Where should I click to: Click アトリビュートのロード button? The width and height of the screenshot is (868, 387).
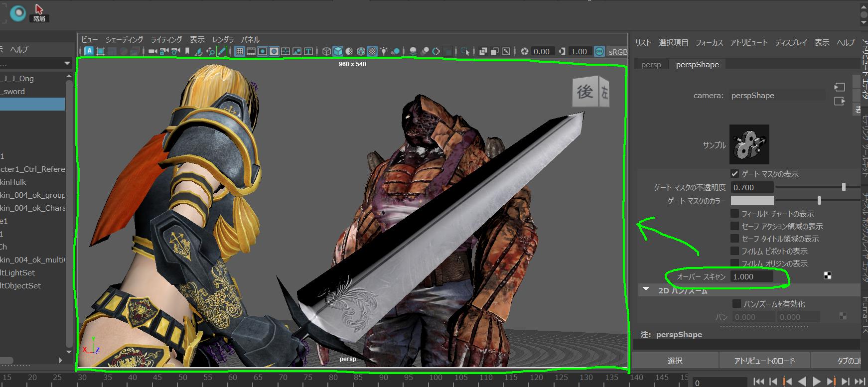pos(764,361)
